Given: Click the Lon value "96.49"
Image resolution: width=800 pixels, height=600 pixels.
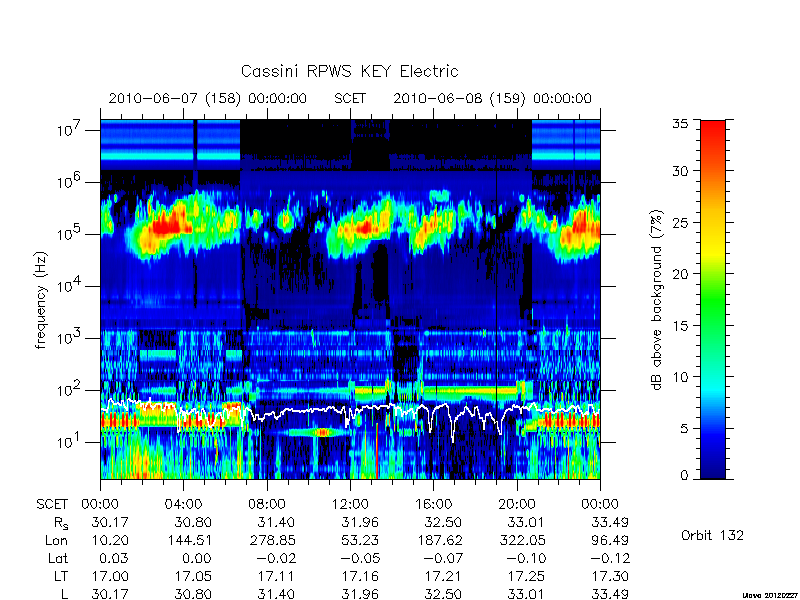Looking at the screenshot, I should click(610, 540).
